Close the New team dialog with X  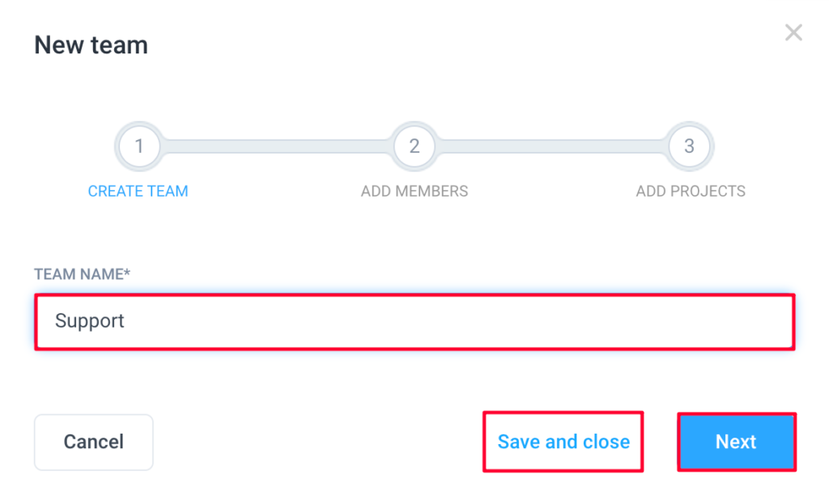793,32
